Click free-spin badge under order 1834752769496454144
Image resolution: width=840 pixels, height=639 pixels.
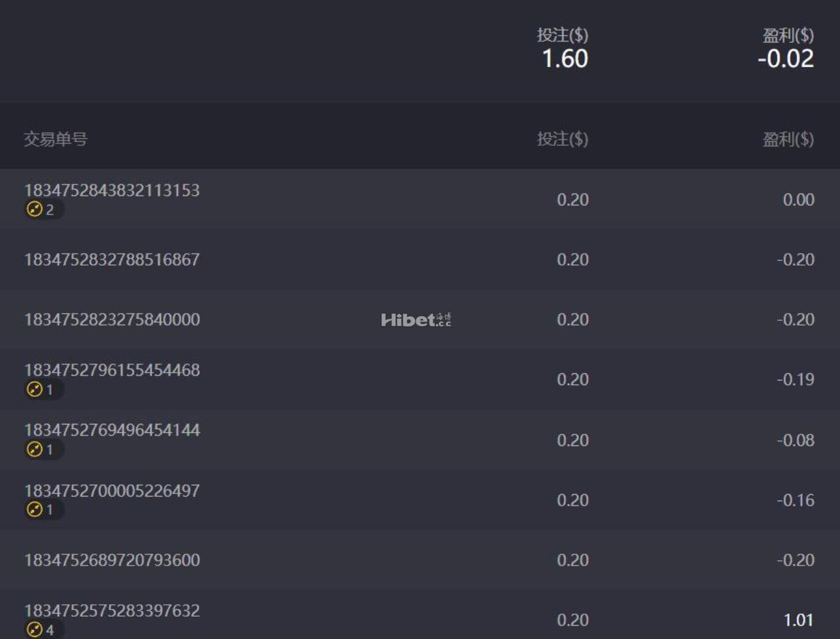(41, 449)
